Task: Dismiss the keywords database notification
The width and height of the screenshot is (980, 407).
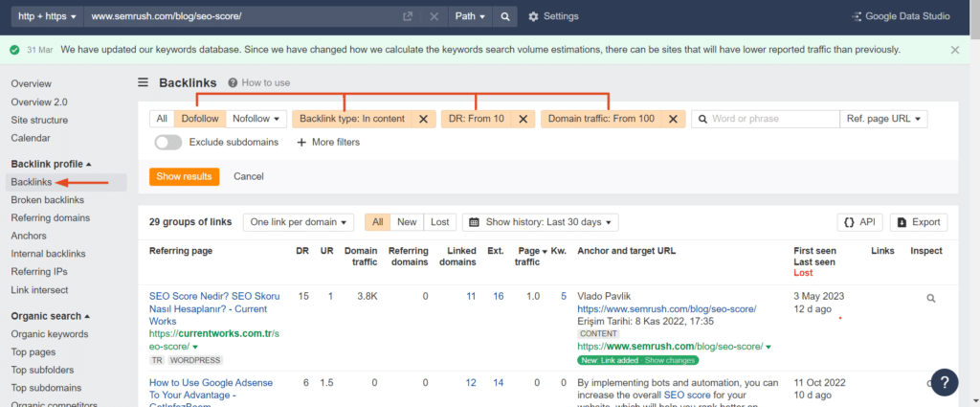Action: pos(954,50)
